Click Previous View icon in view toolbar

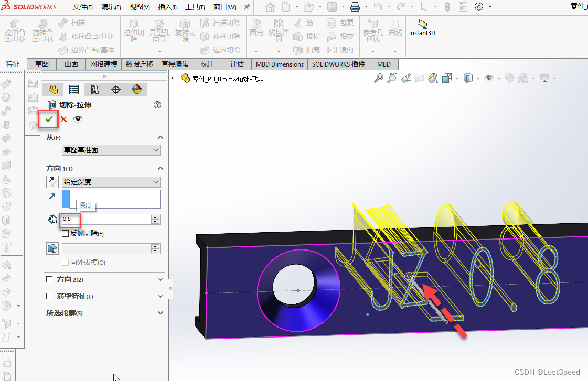point(406,78)
